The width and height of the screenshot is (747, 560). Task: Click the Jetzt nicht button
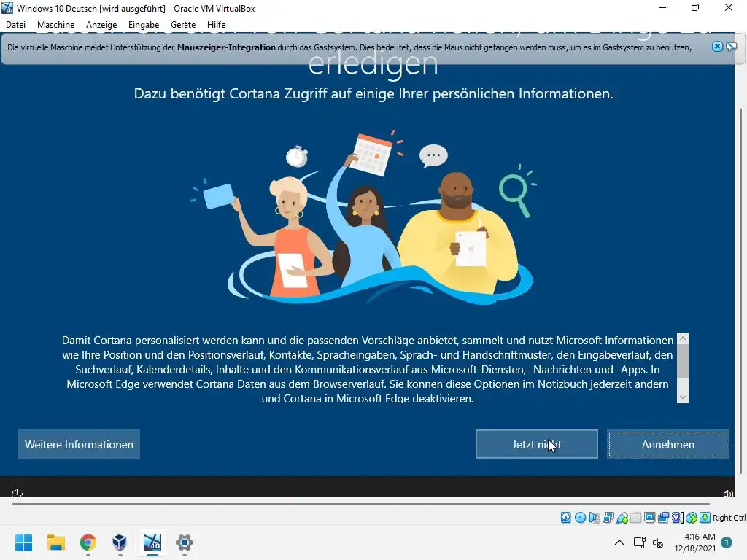[x=536, y=444]
